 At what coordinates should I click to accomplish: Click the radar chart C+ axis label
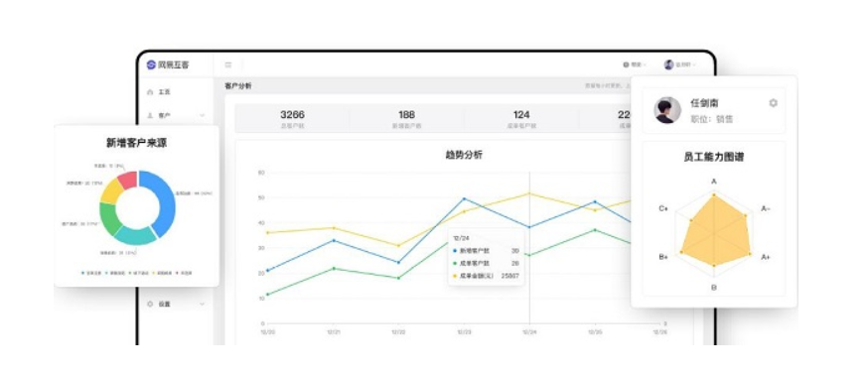[x=663, y=209]
